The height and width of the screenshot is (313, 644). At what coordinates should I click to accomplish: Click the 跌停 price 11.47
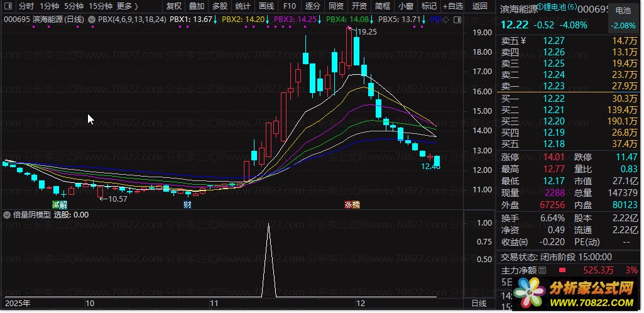[627, 157]
